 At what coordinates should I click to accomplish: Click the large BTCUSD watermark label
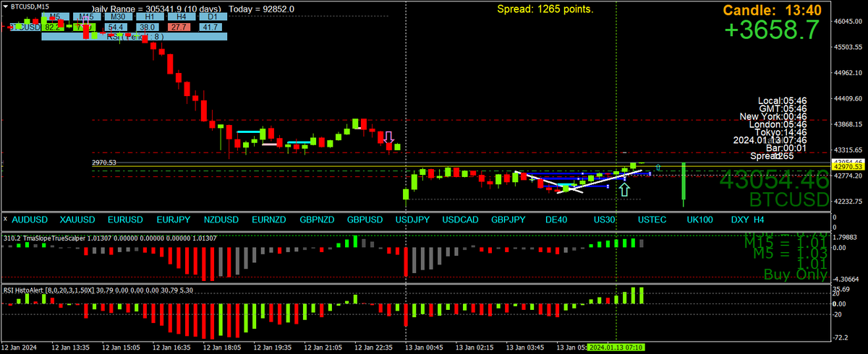(788, 199)
